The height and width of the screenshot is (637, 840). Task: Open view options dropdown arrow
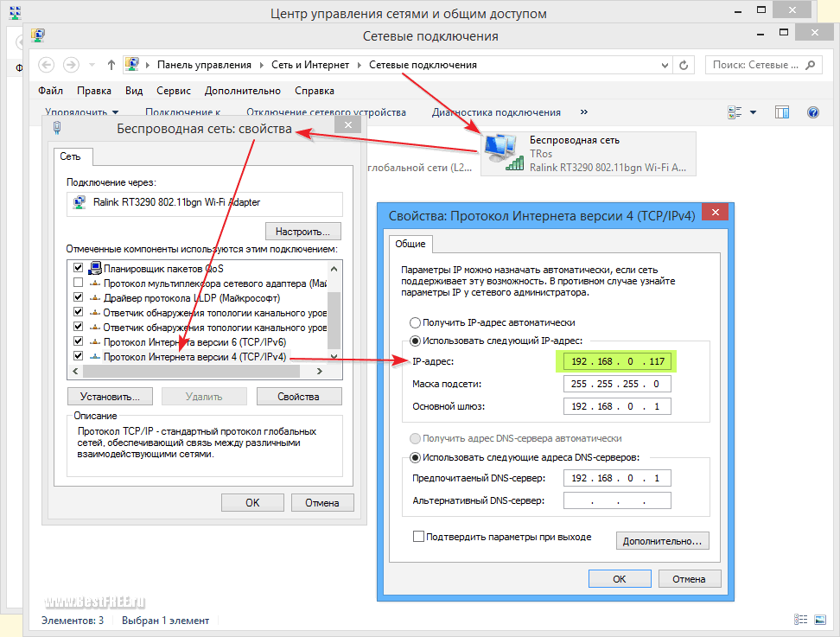[753, 112]
